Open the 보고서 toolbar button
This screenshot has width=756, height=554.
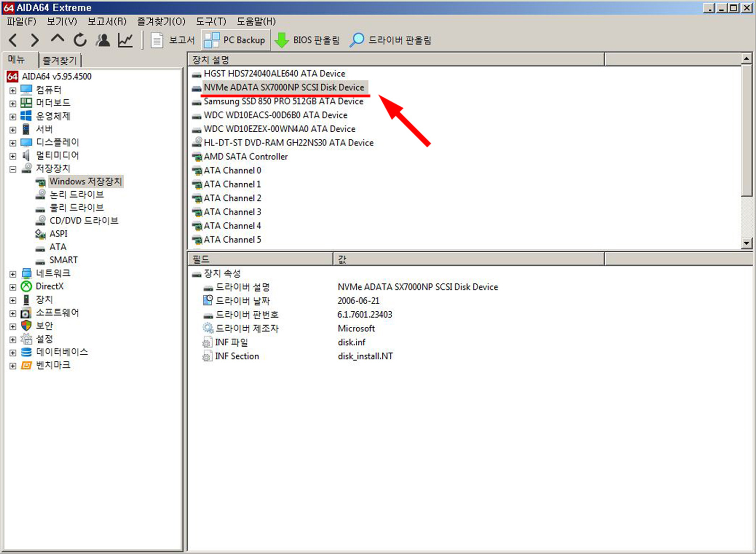[x=172, y=40]
